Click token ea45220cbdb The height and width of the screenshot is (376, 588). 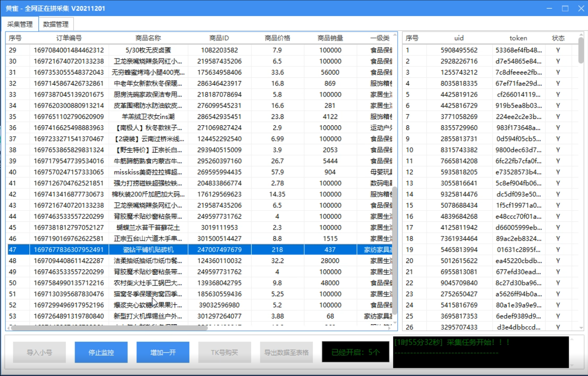[519, 261]
